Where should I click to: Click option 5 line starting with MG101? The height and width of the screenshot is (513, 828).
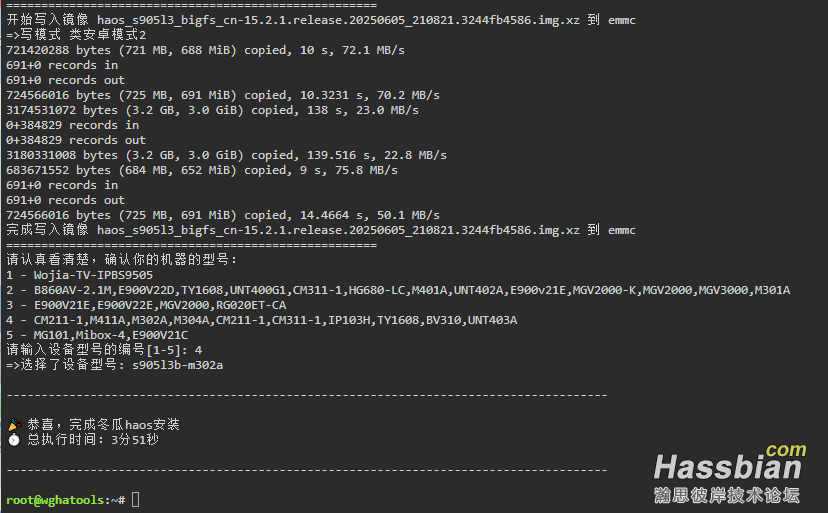point(97,335)
